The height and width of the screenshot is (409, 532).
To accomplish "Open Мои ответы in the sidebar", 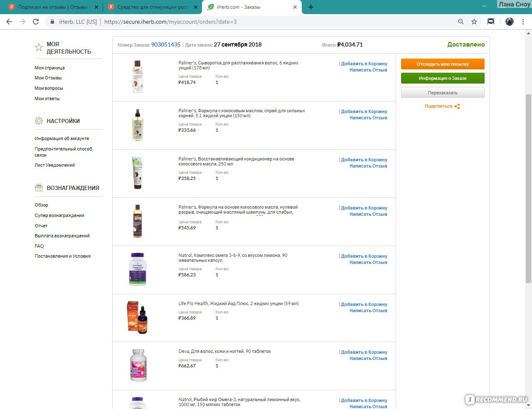I will (47, 99).
